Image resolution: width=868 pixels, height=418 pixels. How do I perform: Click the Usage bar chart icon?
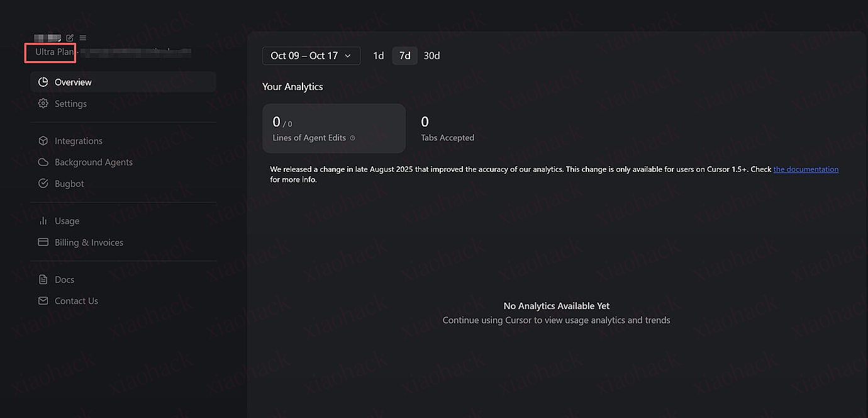(43, 220)
